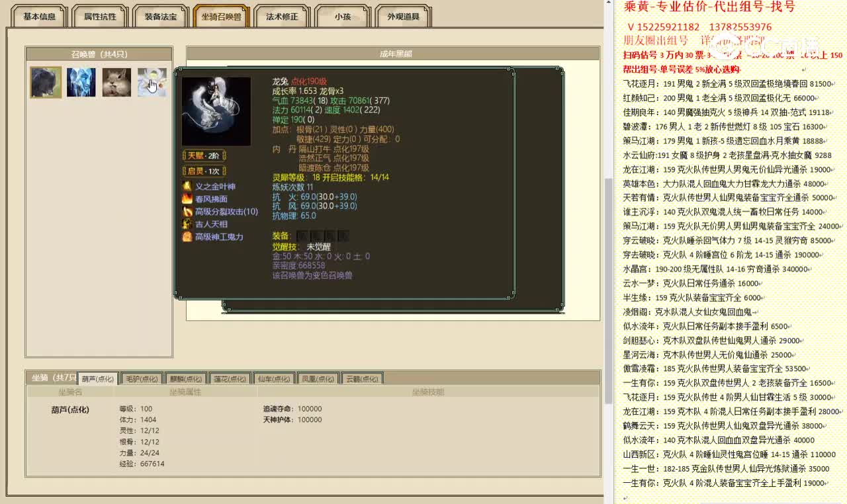Click the 义之金叶神 skill name

(215, 187)
